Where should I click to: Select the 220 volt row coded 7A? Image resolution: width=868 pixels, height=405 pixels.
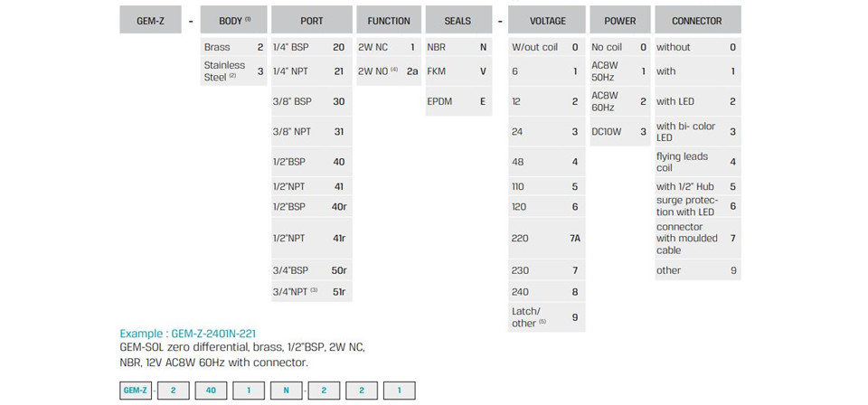(x=546, y=239)
